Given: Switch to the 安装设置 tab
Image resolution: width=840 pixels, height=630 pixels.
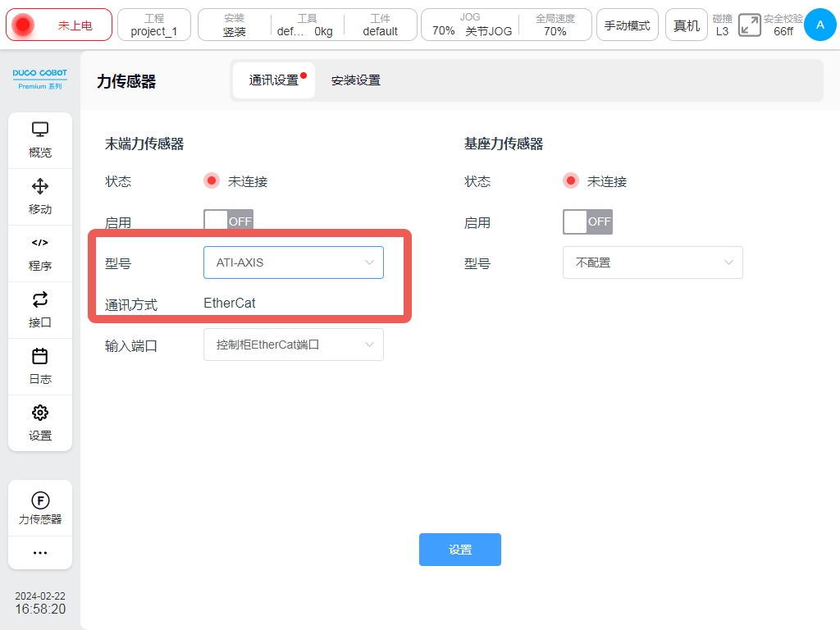Looking at the screenshot, I should 355,80.
